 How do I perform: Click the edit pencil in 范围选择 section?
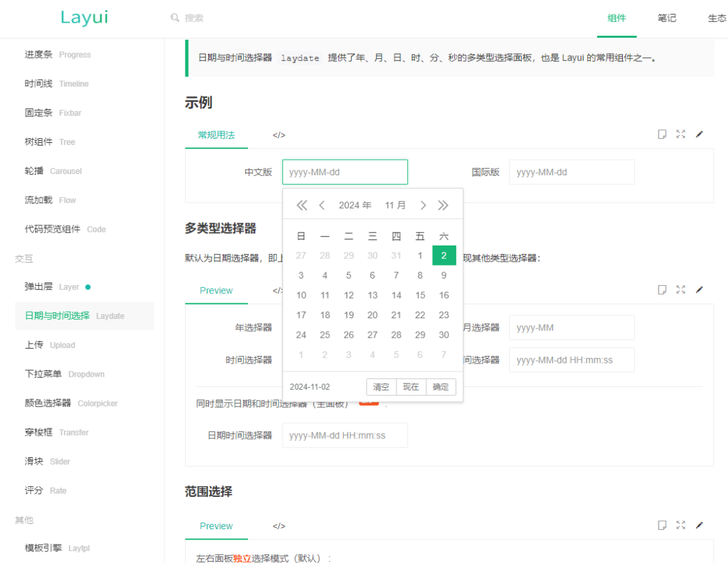[699, 525]
